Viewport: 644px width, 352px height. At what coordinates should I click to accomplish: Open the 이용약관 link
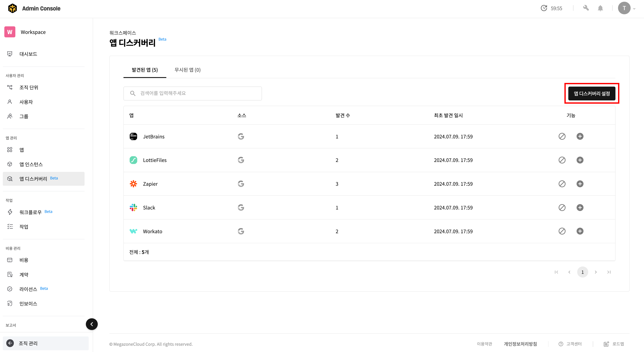pyautogui.click(x=484, y=344)
